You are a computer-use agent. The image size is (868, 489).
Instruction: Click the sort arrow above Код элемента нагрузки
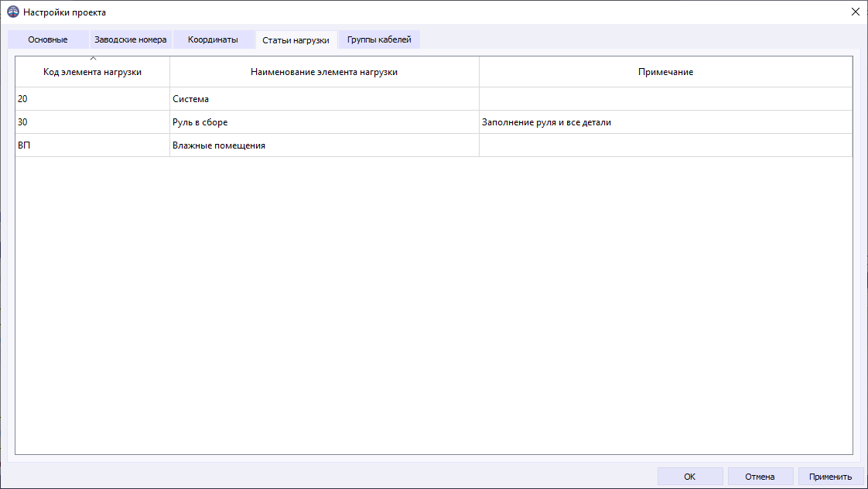pos(92,56)
